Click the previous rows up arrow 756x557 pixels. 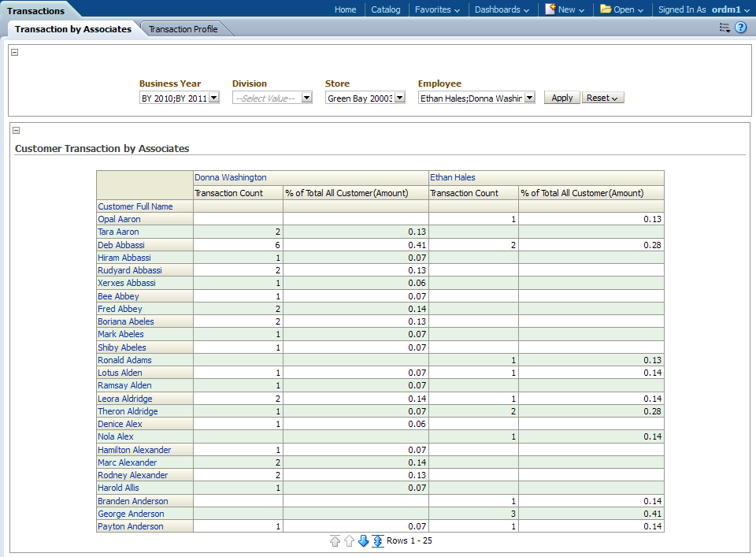point(349,541)
